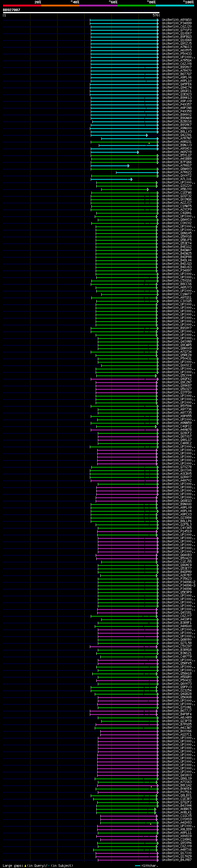Select hit UniRef100_Q45FE6

[x=176, y=84]
